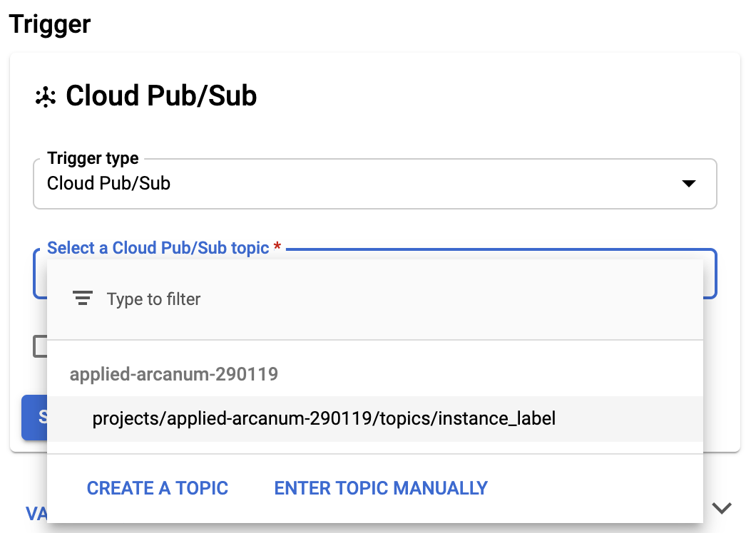Expand the section with bottom-right chevron
Screen dimensions: 756x533
722,508
